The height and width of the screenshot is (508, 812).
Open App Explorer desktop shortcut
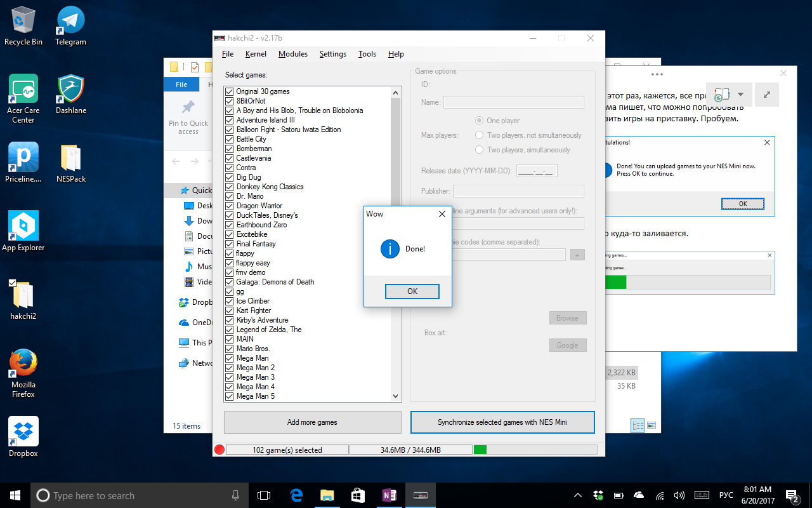click(23, 231)
